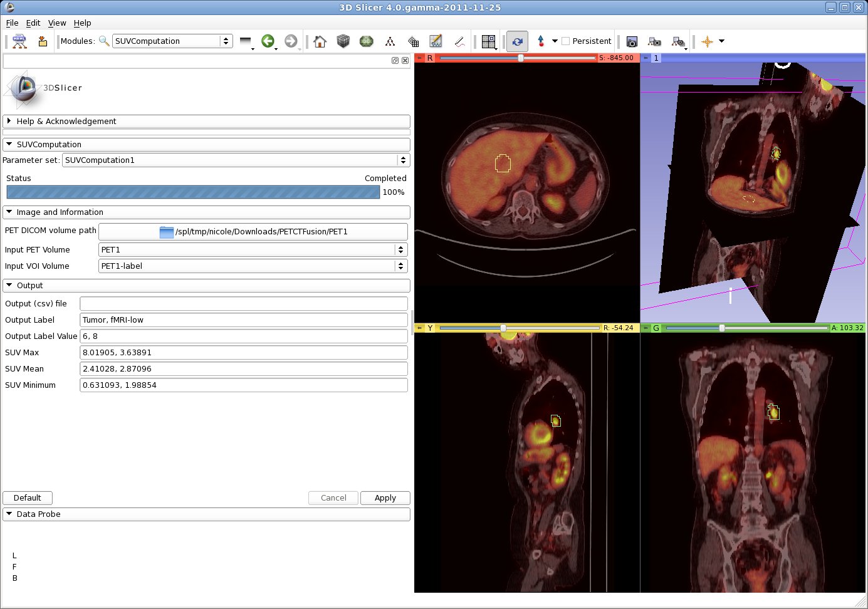
Task: Toggle the red slice view pin
Action: pos(420,58)
